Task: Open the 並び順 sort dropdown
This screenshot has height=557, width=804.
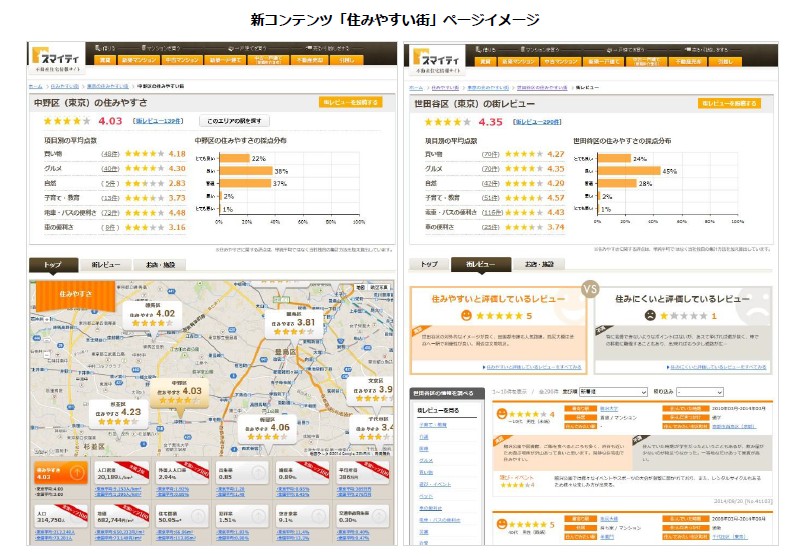Action: [x=613, y=392]
